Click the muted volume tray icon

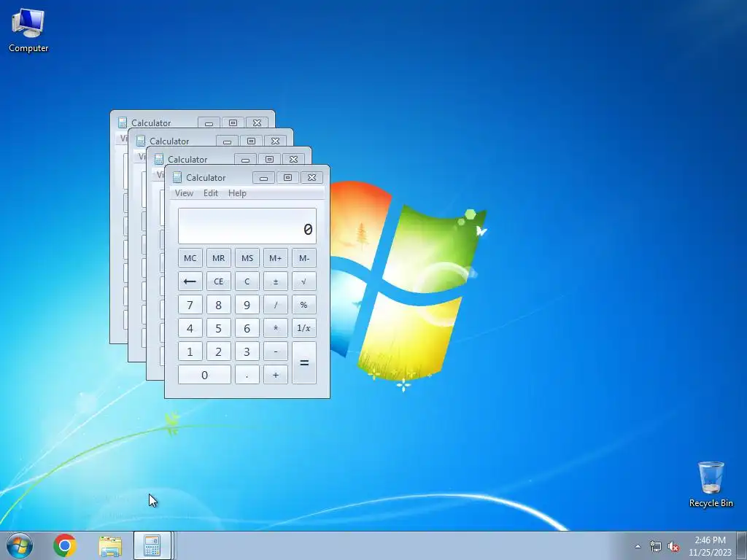click(x=673, y=547)
